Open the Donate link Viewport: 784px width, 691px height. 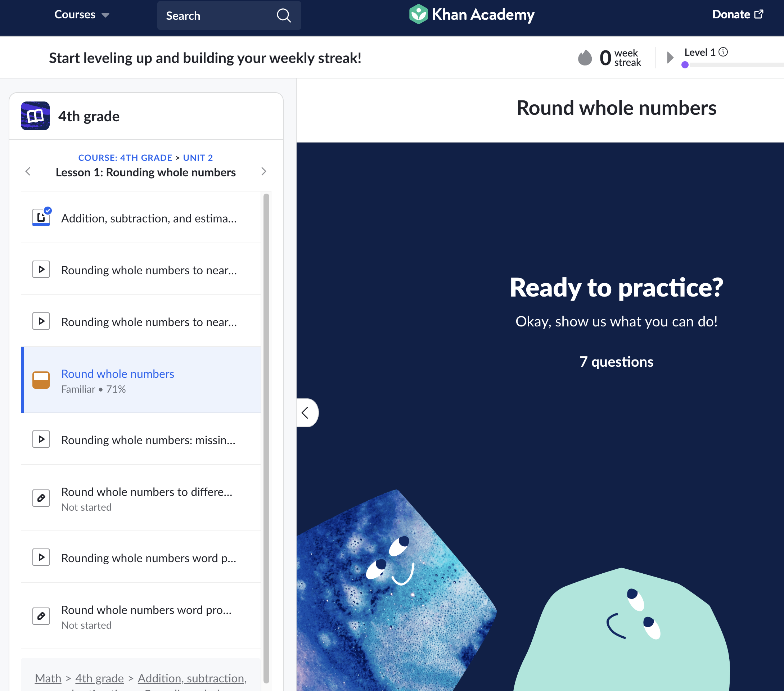pyautogui.click(x=738, y=14)
